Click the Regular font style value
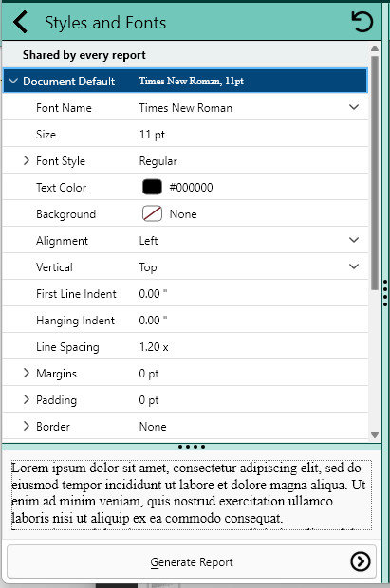This screenshot has height=588, width=390. coord(158,161)
